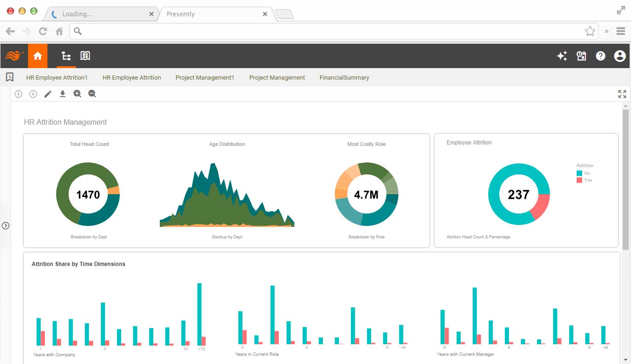Bookmark page with star icon
This screenshot has height=364, width=631.
[590, 31]
